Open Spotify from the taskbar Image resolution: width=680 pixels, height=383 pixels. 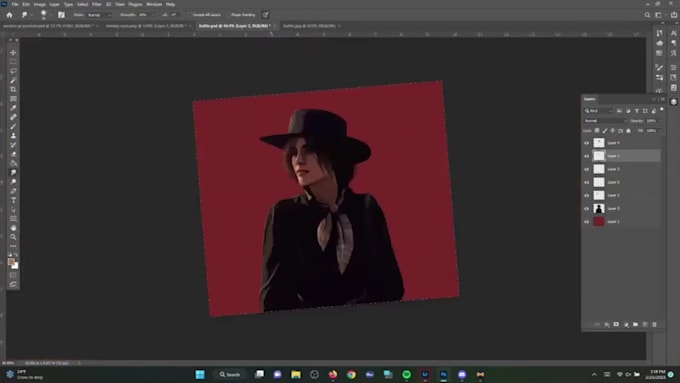[406, 374]
